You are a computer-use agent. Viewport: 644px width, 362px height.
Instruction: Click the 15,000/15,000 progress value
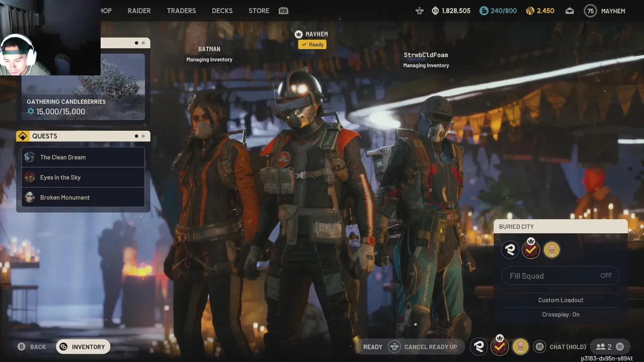pos(60,111)
